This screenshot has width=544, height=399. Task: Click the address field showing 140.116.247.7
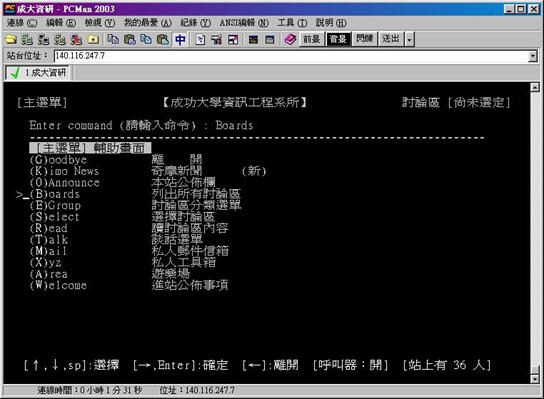tap(291, 56)
